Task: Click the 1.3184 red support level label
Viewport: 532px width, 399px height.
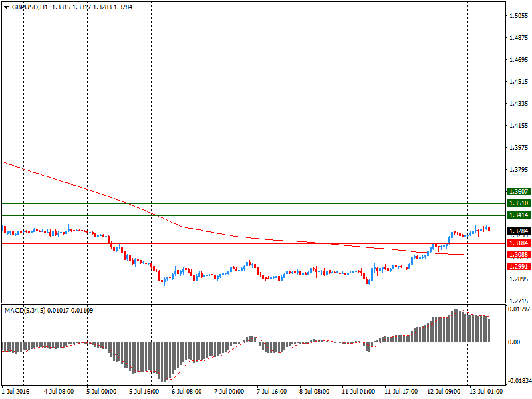Action: pyautogui.click(x=519, y=243)
